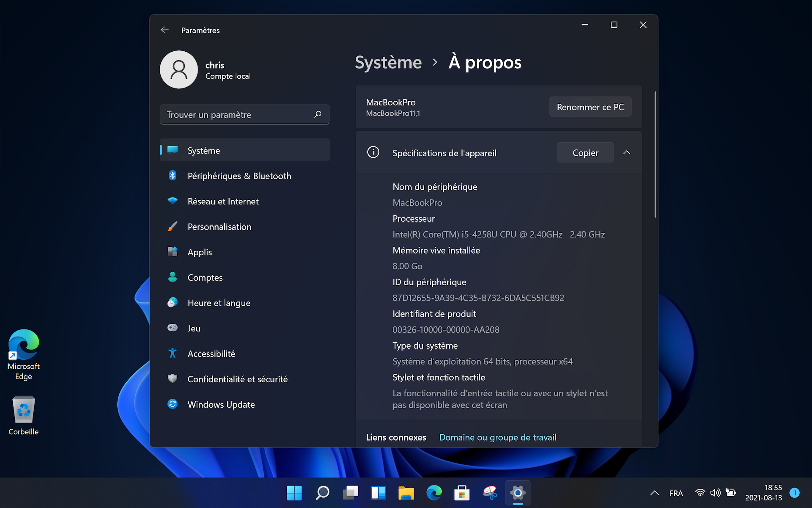Open Microsoft Store in the taskbar
This screenshot has width=812, height=508.
[x=462, y=493]
